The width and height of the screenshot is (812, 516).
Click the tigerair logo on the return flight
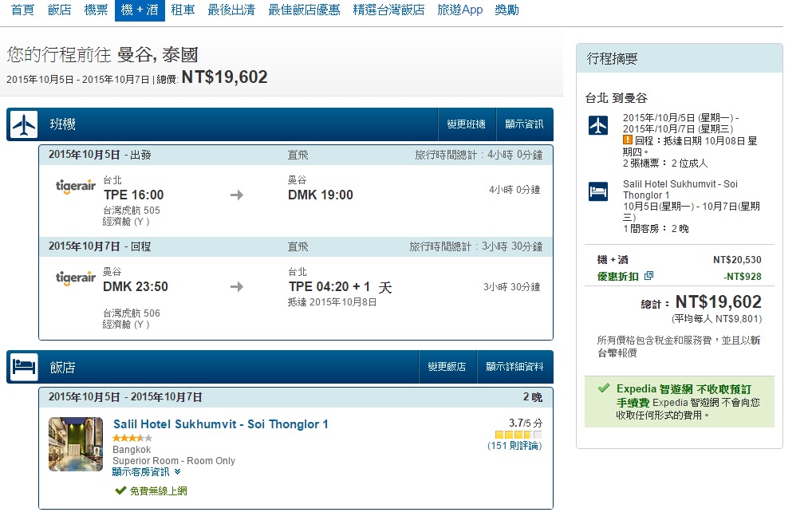tap(76, 278)
